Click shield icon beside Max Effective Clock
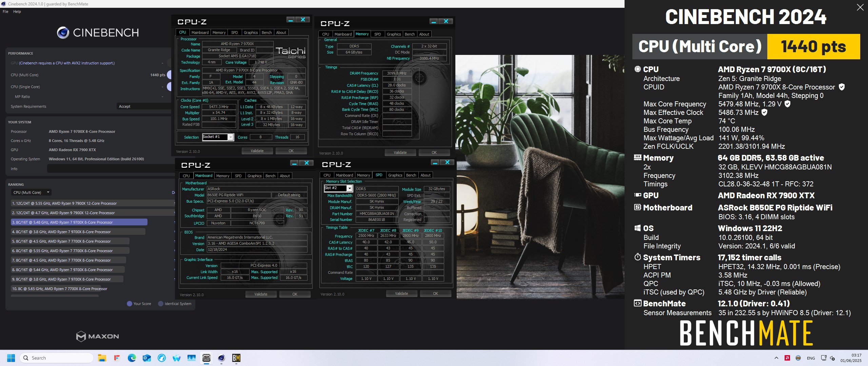 765,113
